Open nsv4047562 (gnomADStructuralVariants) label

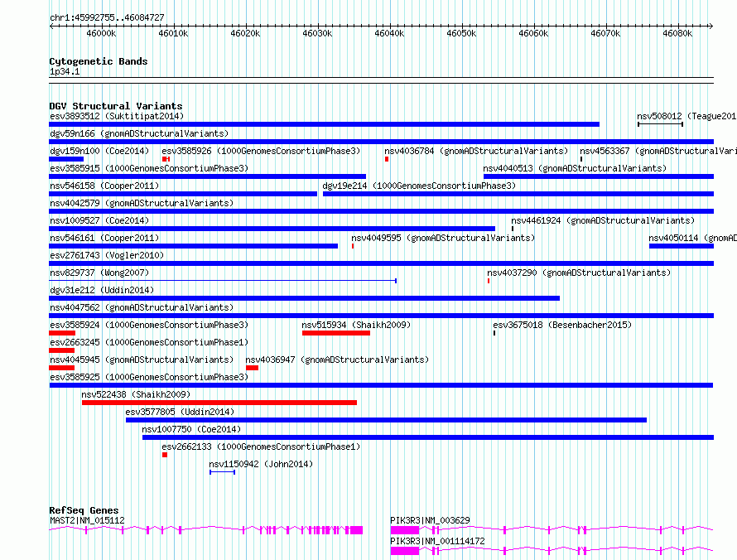pyautogui.click(x=142, y=307)
